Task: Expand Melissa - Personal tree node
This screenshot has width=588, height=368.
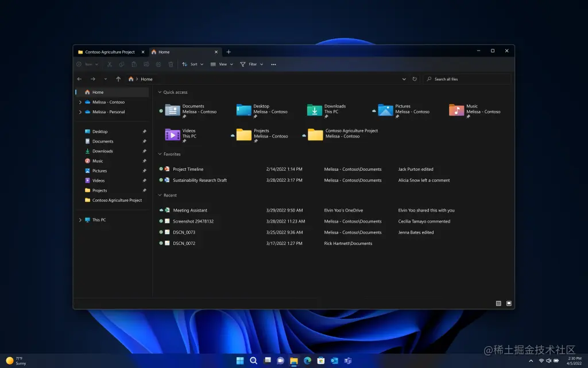Action: click(x=80, y=112)
